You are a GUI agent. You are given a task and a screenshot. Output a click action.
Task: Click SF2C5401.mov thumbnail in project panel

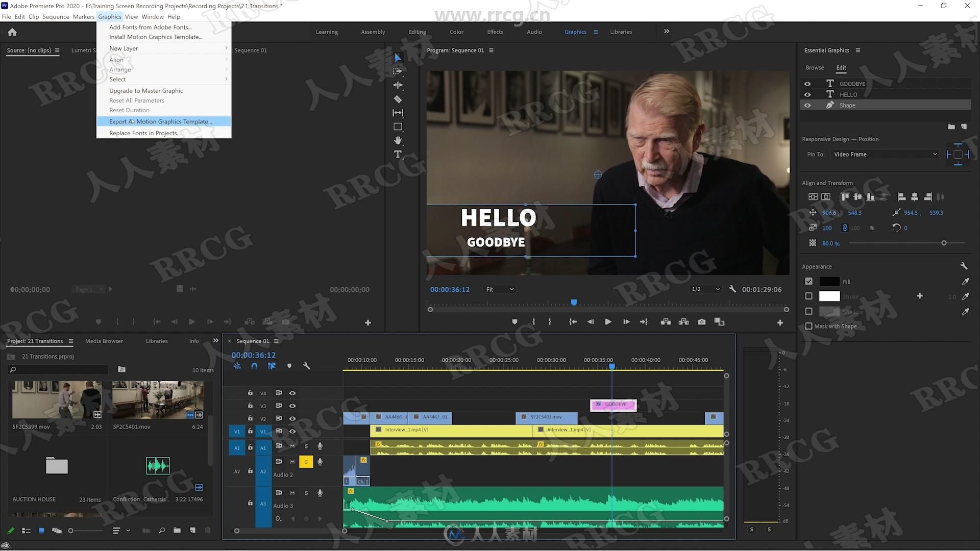(x=158, y=400)
